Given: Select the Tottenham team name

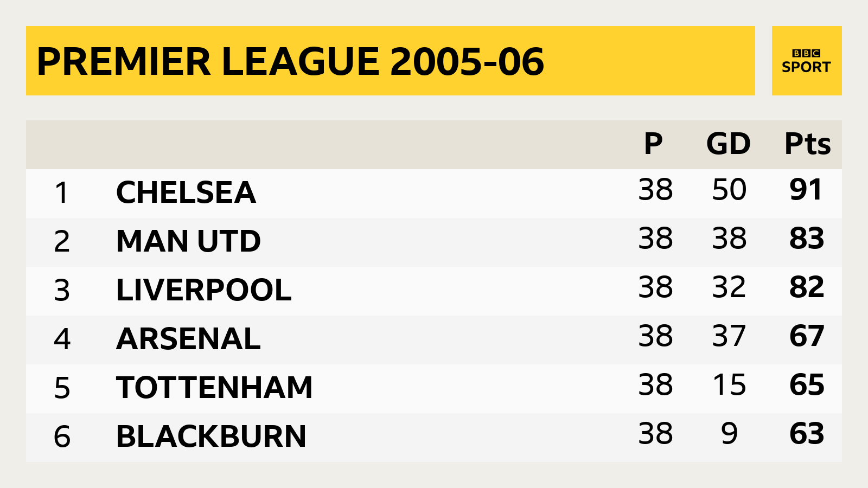Looking at the screenshot, I should click(214, 388).
